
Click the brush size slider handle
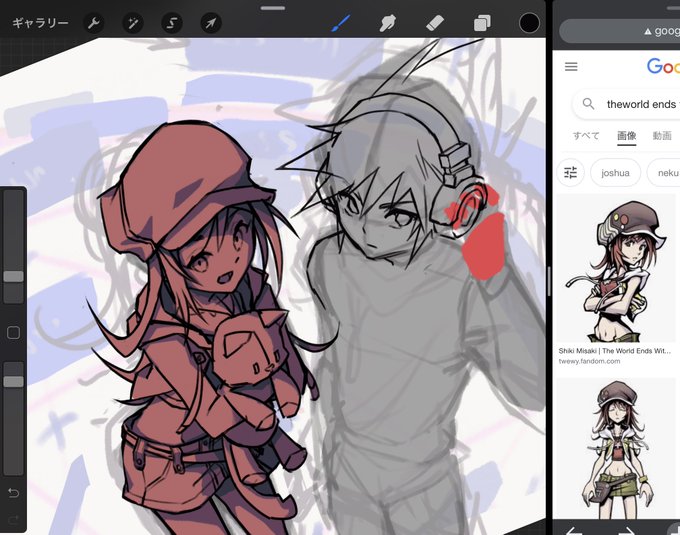[13, 277]
